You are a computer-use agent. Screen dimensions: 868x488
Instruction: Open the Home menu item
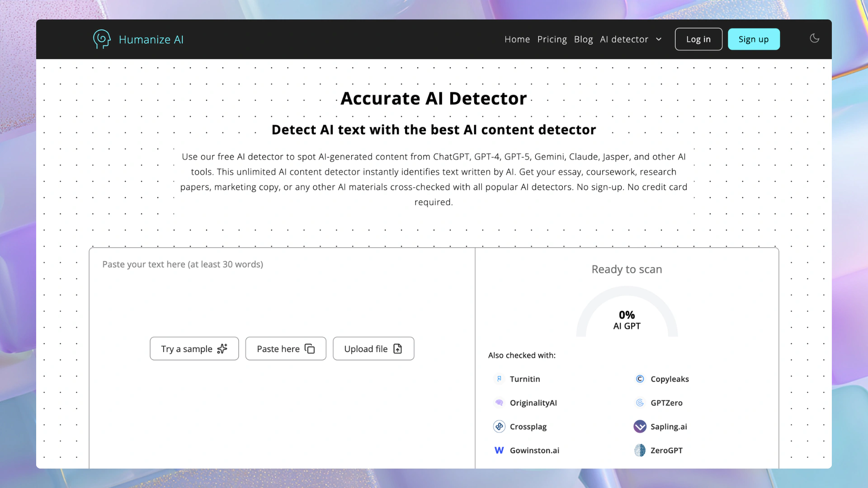pos(517,39)
